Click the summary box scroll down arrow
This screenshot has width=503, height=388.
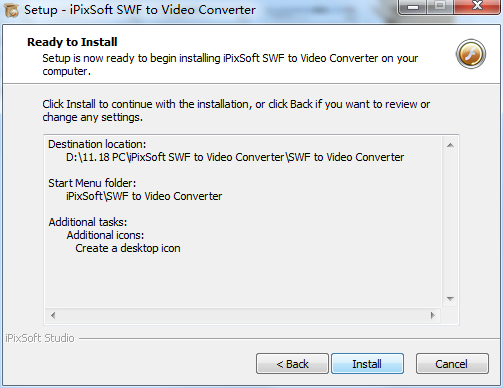point(450,298)
